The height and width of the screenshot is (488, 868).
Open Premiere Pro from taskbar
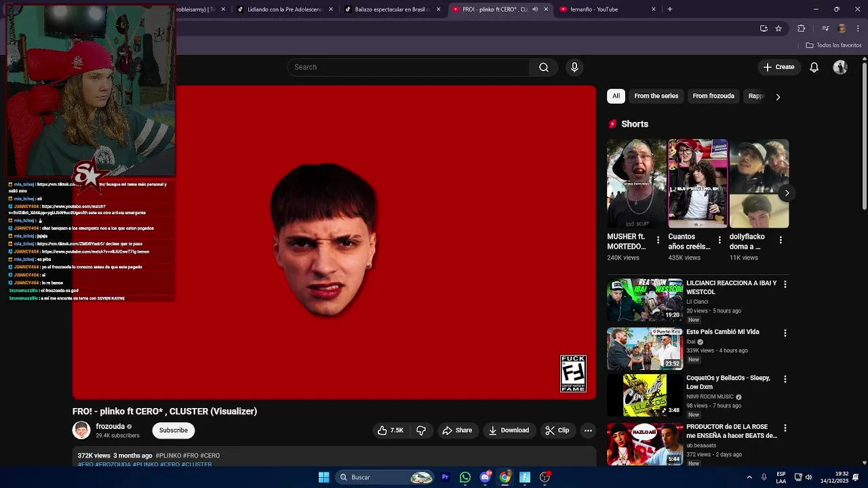pos(446,477)
